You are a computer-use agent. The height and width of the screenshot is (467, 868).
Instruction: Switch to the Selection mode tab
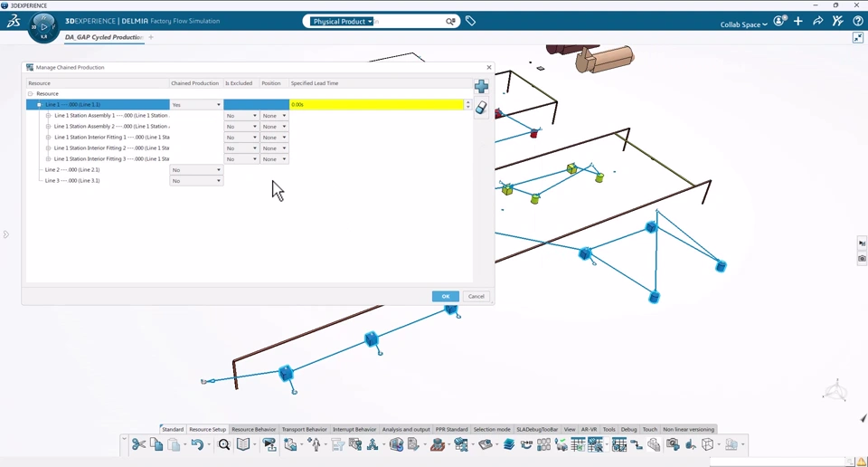pos(492,429)
